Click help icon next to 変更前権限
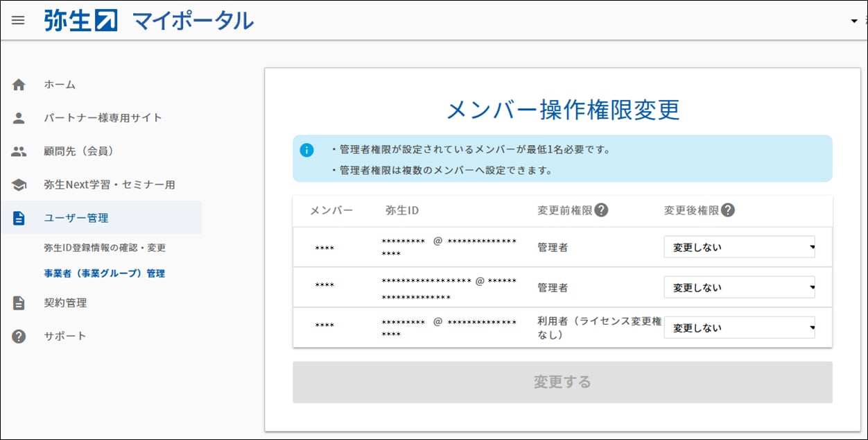868x440 pixels. pos(601,210)
